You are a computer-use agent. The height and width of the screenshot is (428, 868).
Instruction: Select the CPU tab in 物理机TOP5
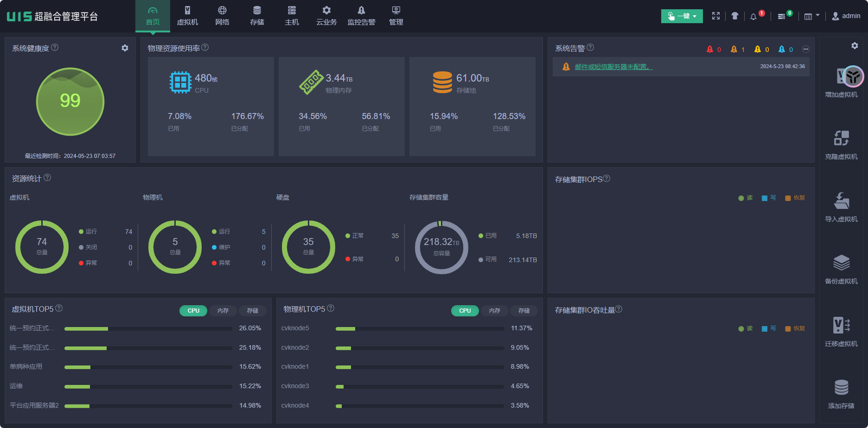coord(465,311)
